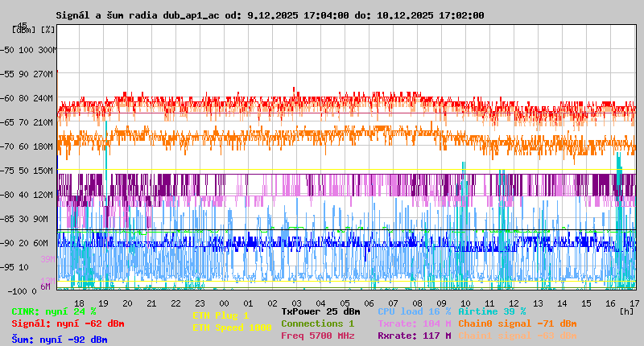This screenshot has height=346, width=644.
Task: Click the [dBm] axis unit label
Action: click(23, 29)
